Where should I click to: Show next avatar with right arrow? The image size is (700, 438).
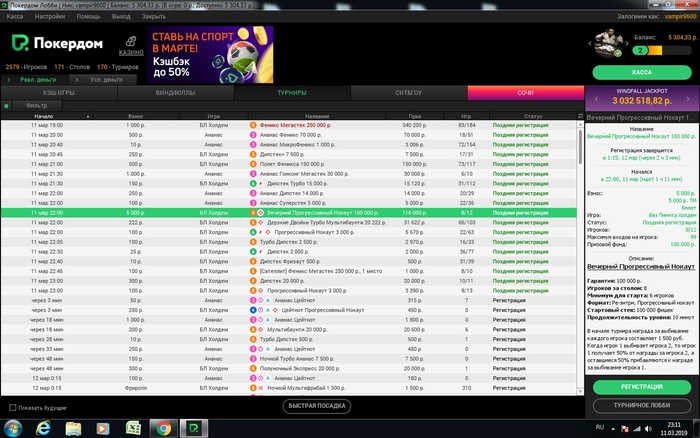point(627,44)
